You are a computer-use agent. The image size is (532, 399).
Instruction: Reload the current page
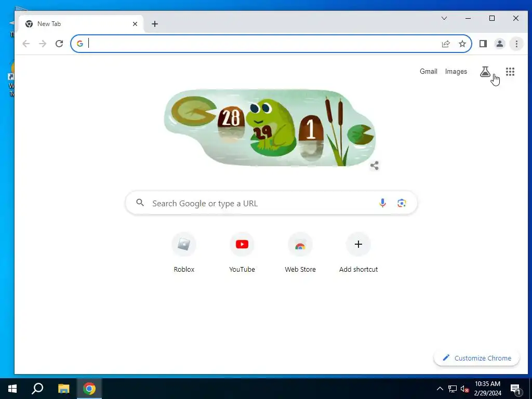coord(59,44)
